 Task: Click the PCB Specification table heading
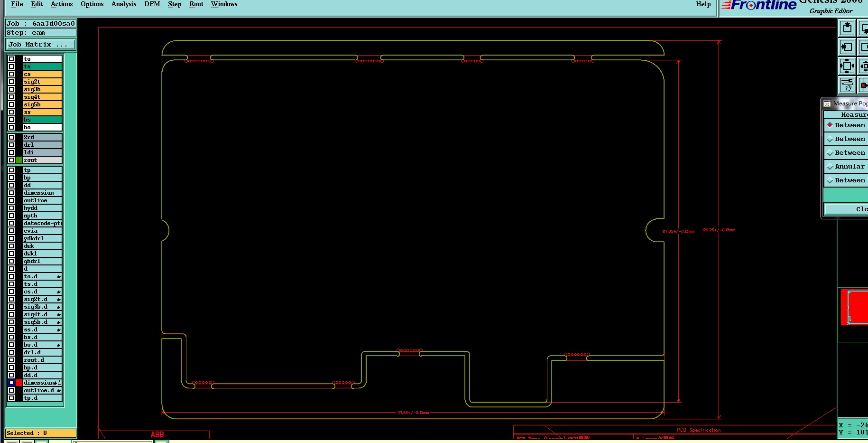click(x=699, y=430)
